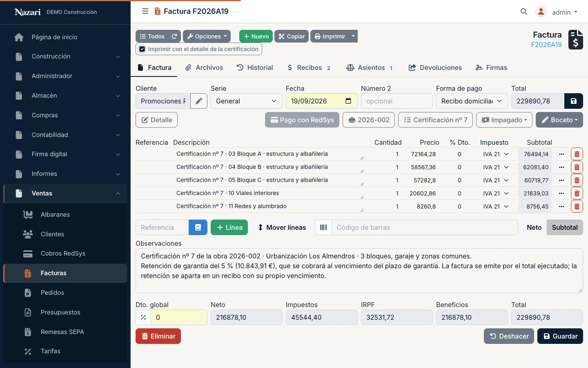Screen dimensions: 588x368
Task: Switch totals view to Neto
Action: coord(534,227)
